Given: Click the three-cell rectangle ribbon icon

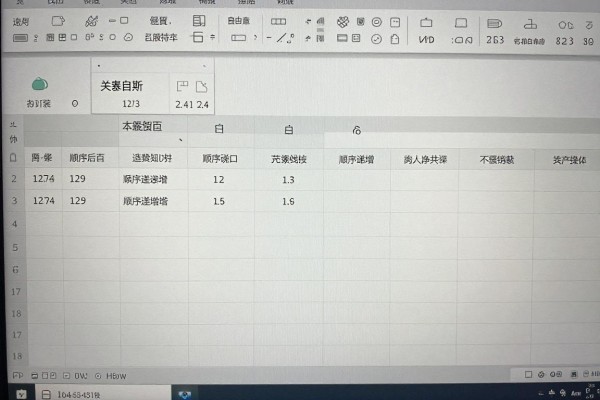Looking at the screenshot, I should tap(278, 22).
